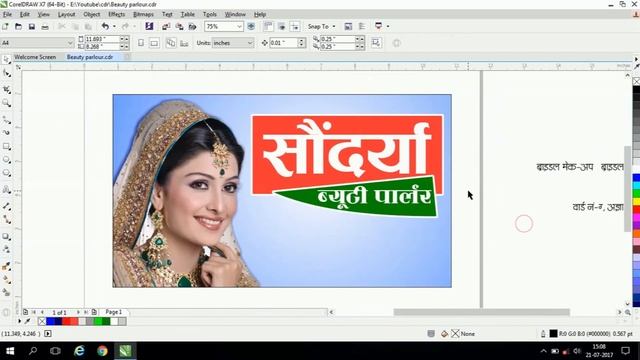Select the Color Eyedropper tool
The width and height of the screenshot is (640, 360).
[x=7, y=266]
